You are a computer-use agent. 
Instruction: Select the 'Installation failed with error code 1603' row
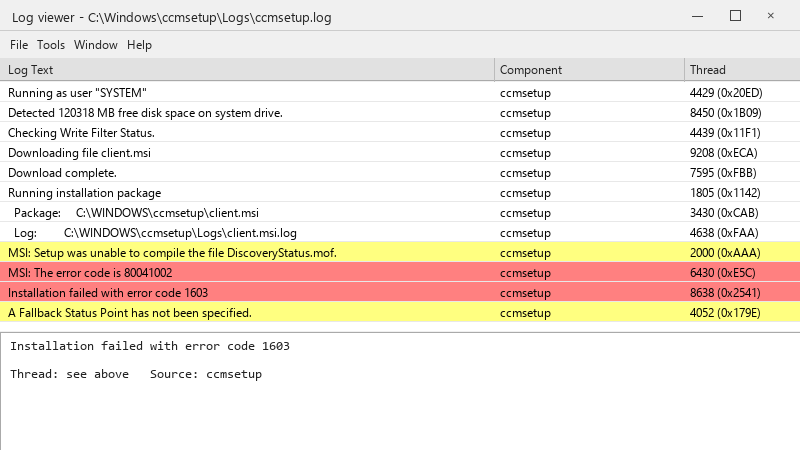[400, 293]
